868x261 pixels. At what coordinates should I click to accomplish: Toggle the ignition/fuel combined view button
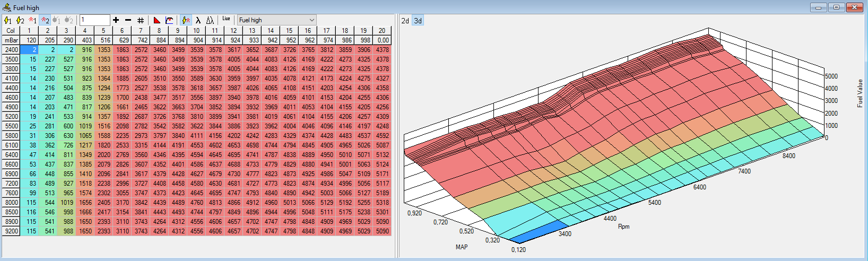(186, 20)
